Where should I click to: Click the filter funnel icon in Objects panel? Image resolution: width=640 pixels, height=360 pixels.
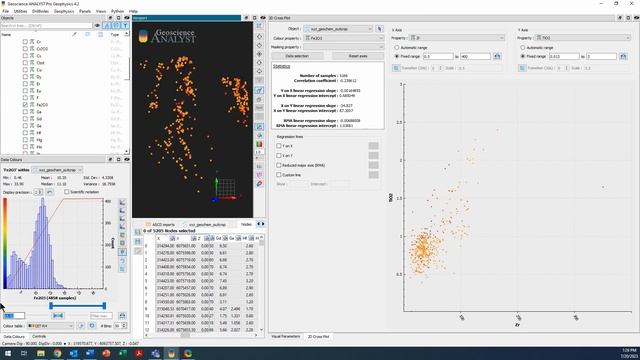click(x=125, y=25)
